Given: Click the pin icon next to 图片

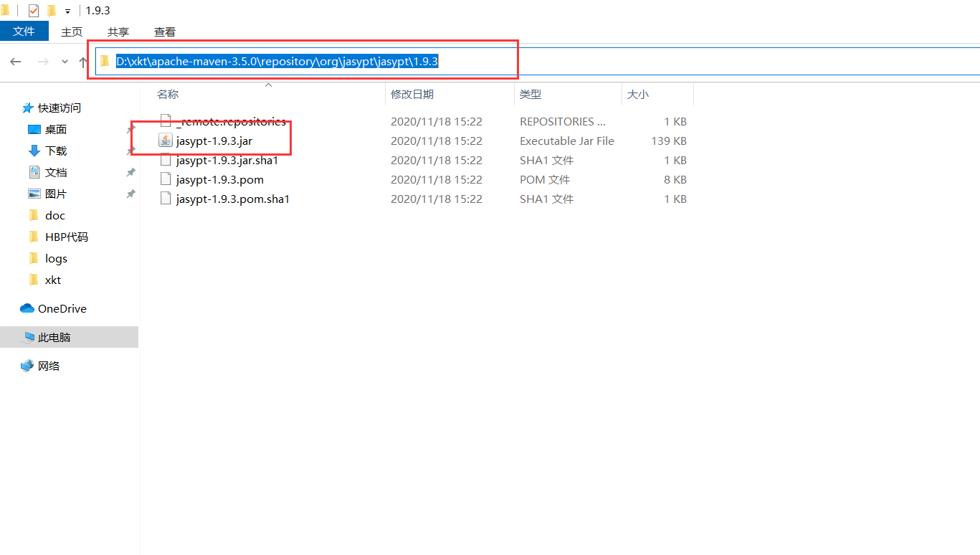Looking at the screenshot, I should coord(130,194).
